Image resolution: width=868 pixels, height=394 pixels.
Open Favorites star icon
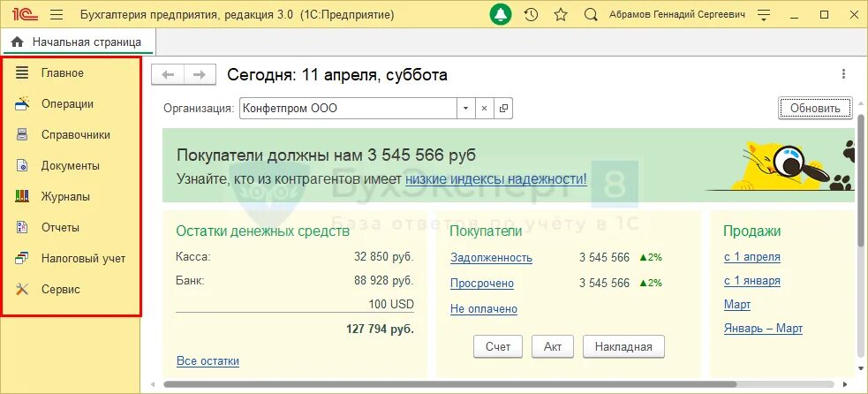click(561, 15)
